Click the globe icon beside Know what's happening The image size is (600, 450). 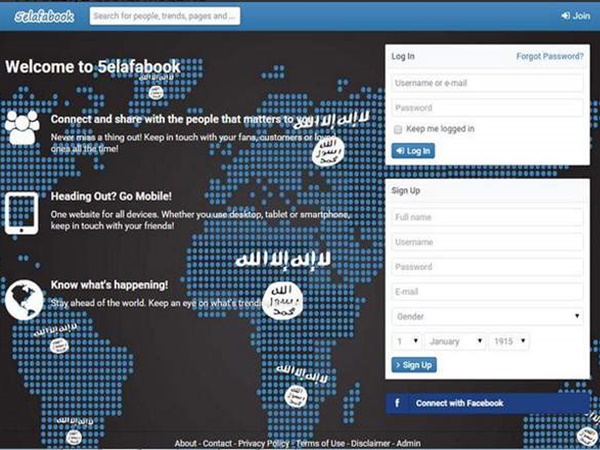pos(22,298)
